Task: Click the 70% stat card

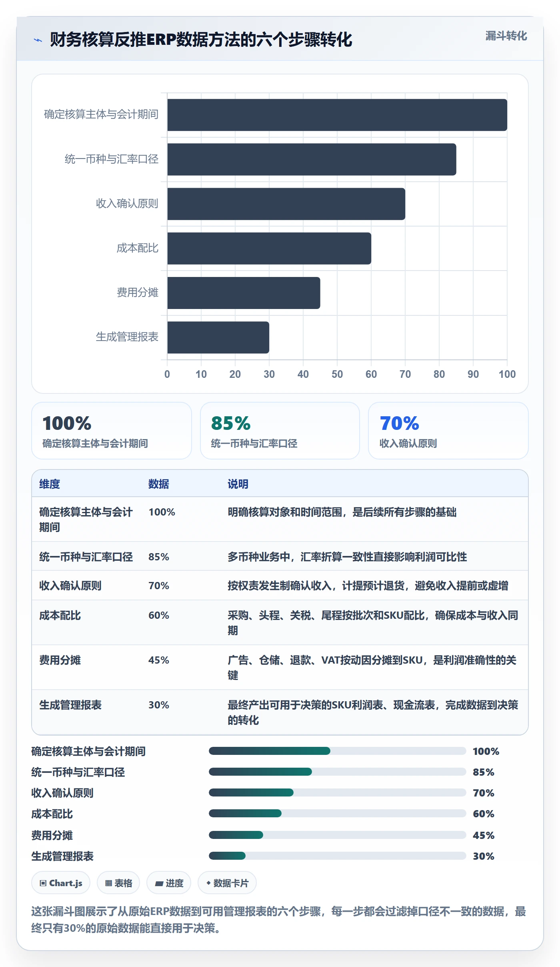Action: pos(448,431)
